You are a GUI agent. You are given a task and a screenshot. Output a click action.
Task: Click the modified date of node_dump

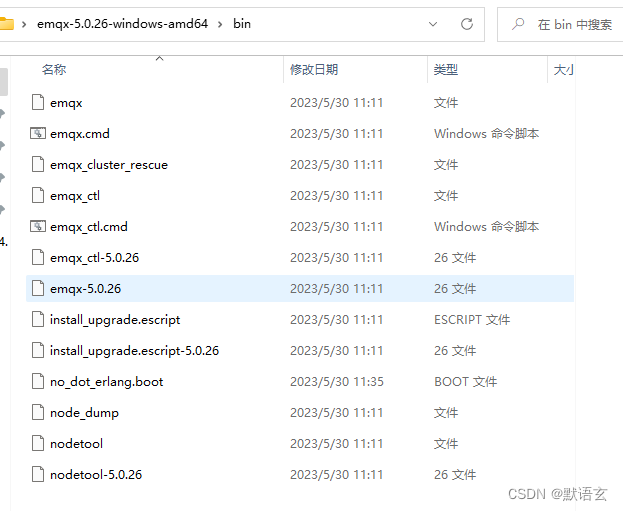tap(336, 412)
